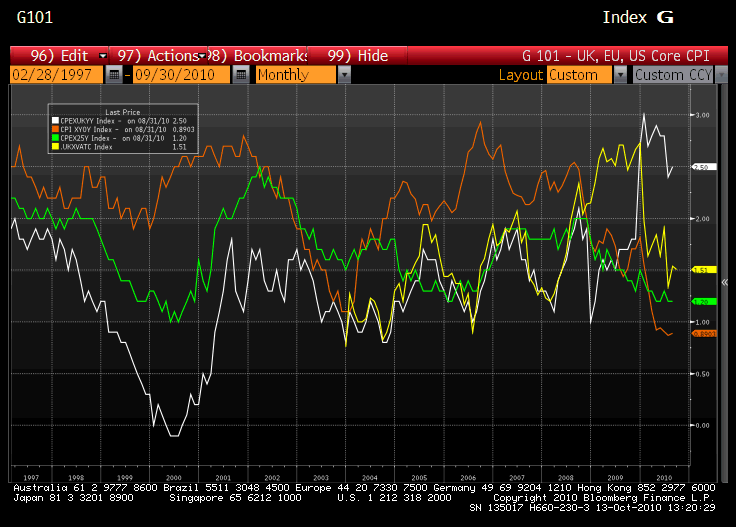Viewport: 736px width, 527px height.
Task: Open the 98) Bookmarks menu
Action: tap(257, 56)
